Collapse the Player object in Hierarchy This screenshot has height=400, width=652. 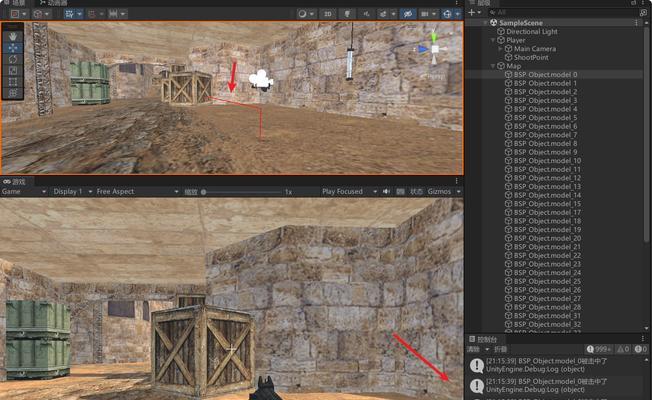coord(493,40)
